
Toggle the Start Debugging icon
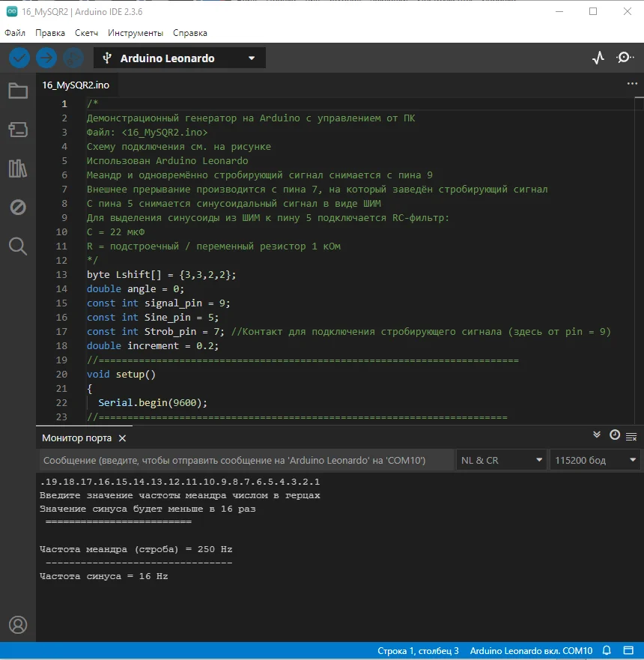click(73, 58)
